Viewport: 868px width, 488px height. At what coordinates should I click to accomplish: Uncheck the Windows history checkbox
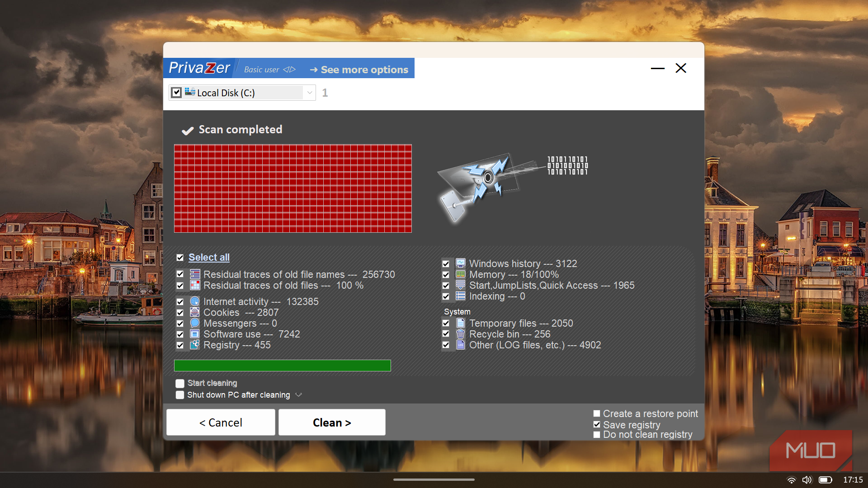coord(446,263)
